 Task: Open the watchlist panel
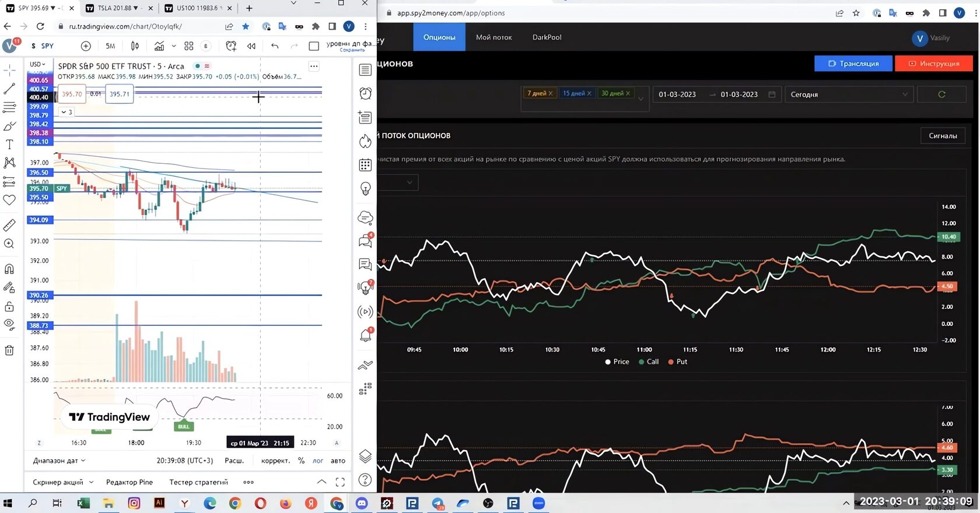(365, 70)
